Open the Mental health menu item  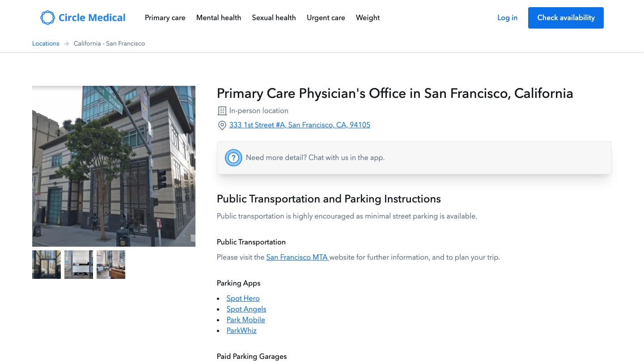tap(219, 18)
